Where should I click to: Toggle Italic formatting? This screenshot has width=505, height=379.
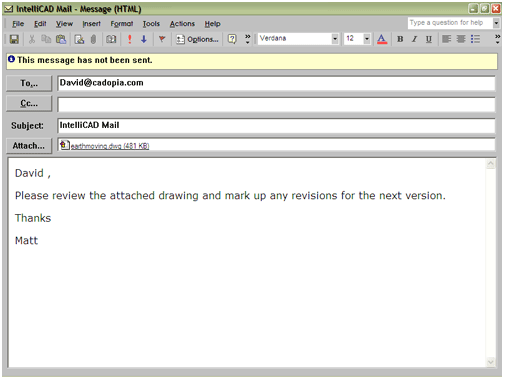click(414, 39)
